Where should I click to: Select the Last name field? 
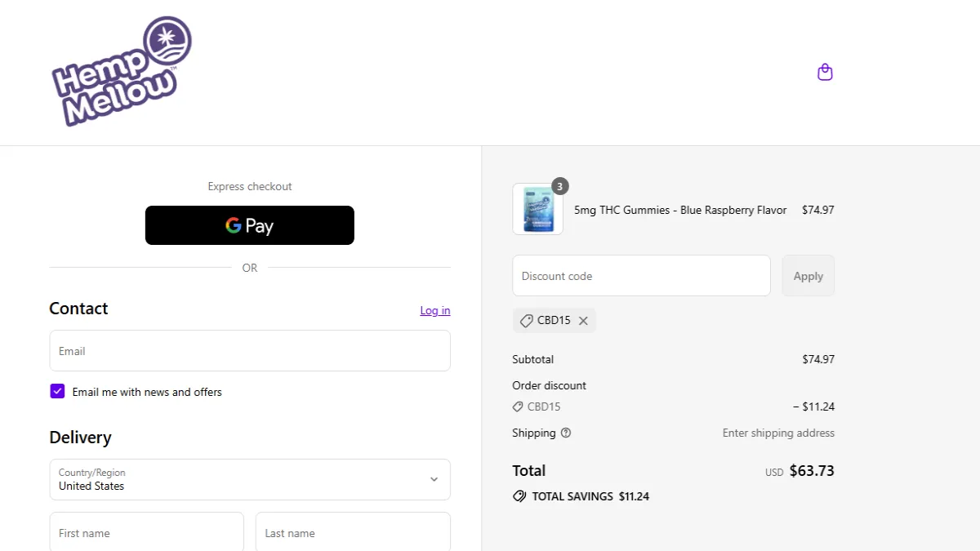(x=352, y=532)
